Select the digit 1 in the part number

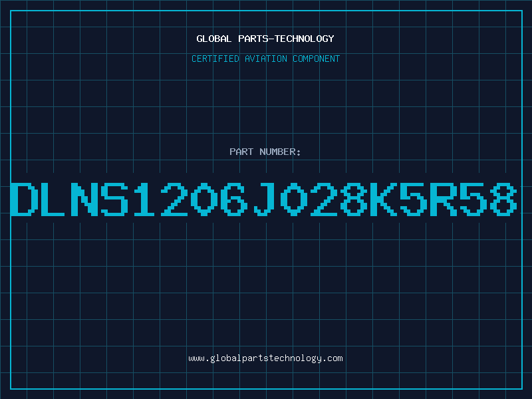pos(144,199)
